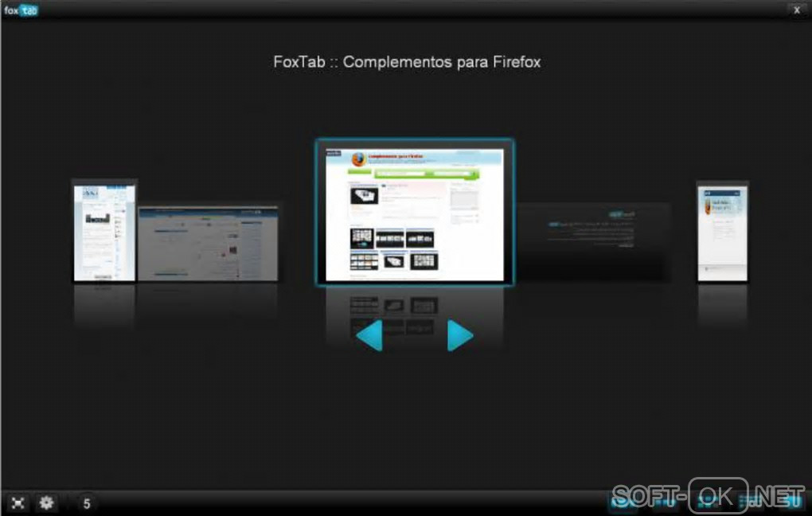Click the tab count showing 5

87,503
